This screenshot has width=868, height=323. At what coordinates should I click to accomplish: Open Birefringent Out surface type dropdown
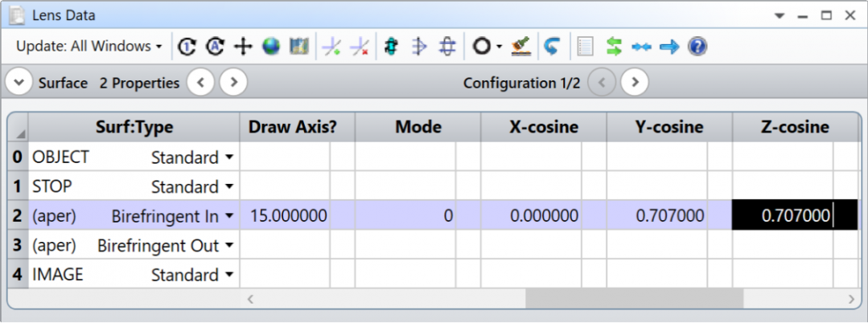230,245
